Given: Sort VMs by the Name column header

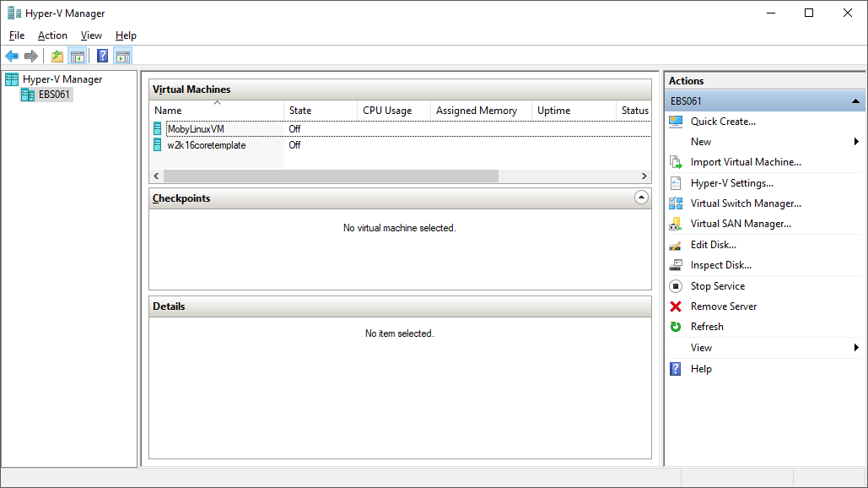Looking at the screenshot, I should (217, 111).
